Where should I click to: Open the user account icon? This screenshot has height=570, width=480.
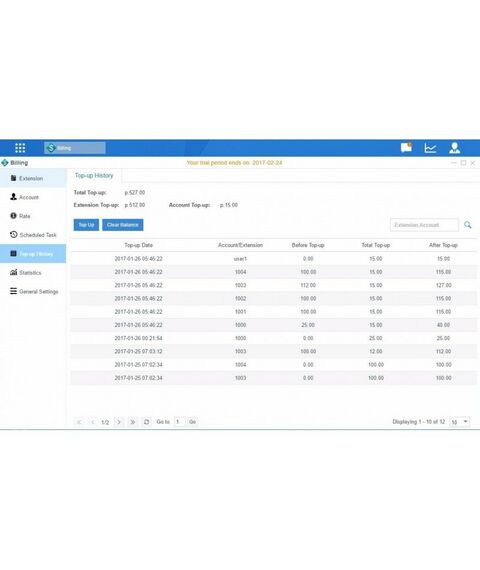tap(455, 148)
